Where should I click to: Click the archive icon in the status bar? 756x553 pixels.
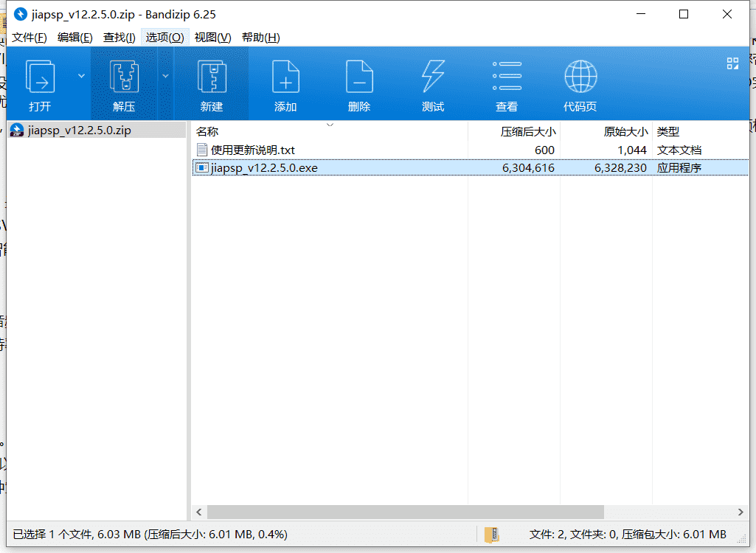(x=492, y=534)
